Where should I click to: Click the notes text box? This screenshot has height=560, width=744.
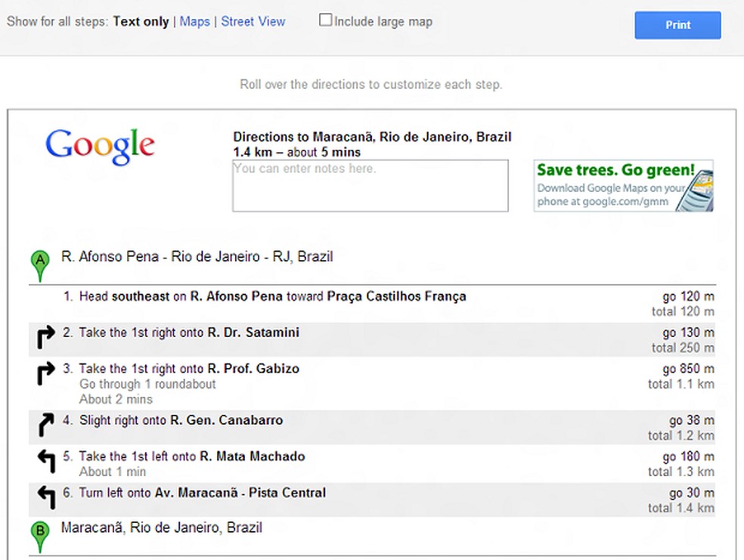pyautogui.click(x=370, y=186)
